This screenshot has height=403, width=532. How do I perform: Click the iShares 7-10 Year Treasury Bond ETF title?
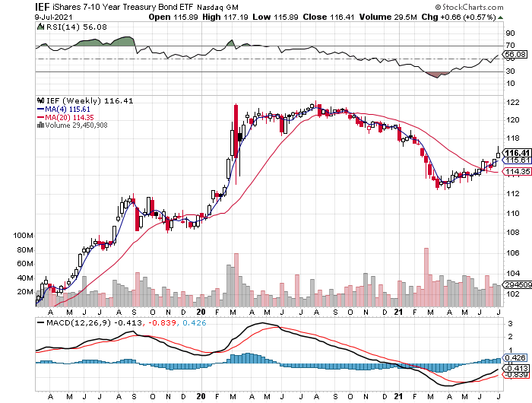click(x=123, y=7)
